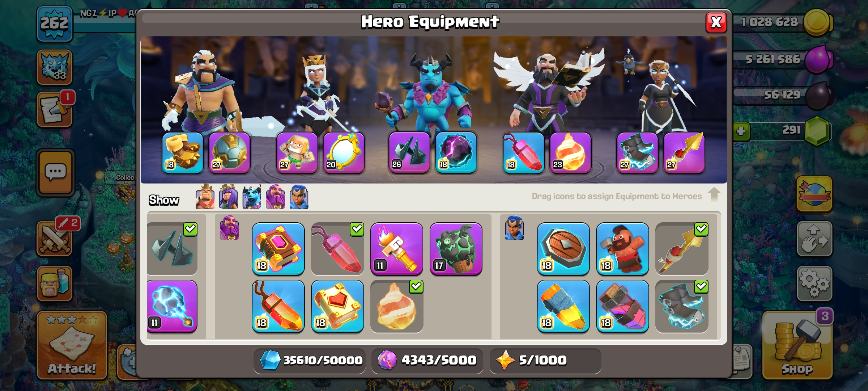
Task: Select the Royal Gem shield equipment
Action: (563, 249)
